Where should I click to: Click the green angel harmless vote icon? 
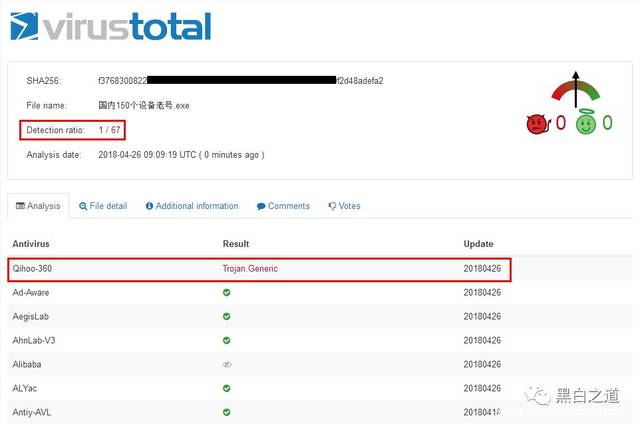[586, 123]
